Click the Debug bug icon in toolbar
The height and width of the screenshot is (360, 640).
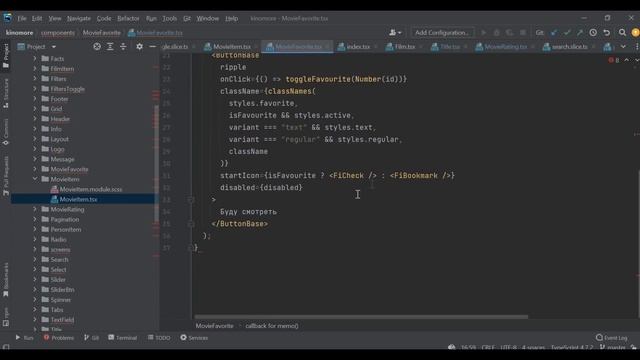tap(496, 32)
